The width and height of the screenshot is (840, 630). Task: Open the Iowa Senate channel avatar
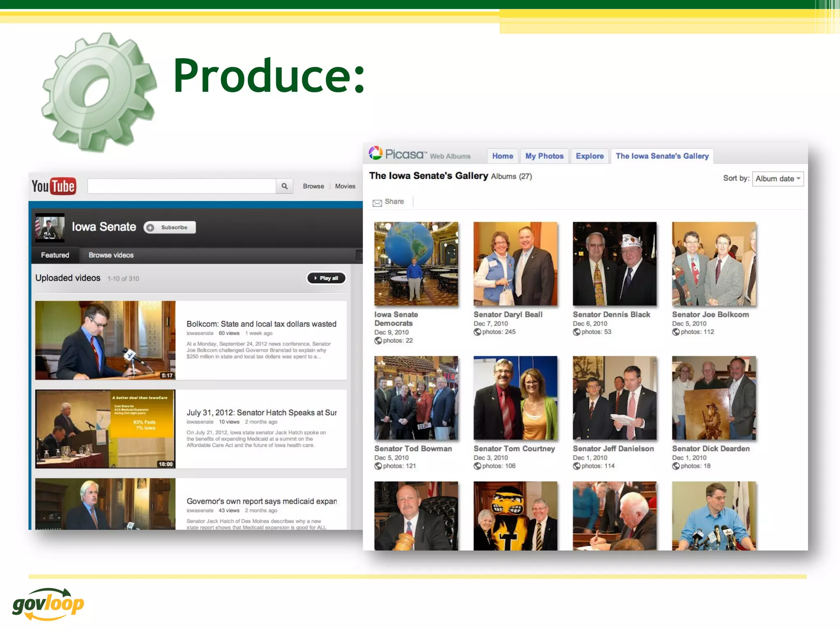tap(50, 227)
